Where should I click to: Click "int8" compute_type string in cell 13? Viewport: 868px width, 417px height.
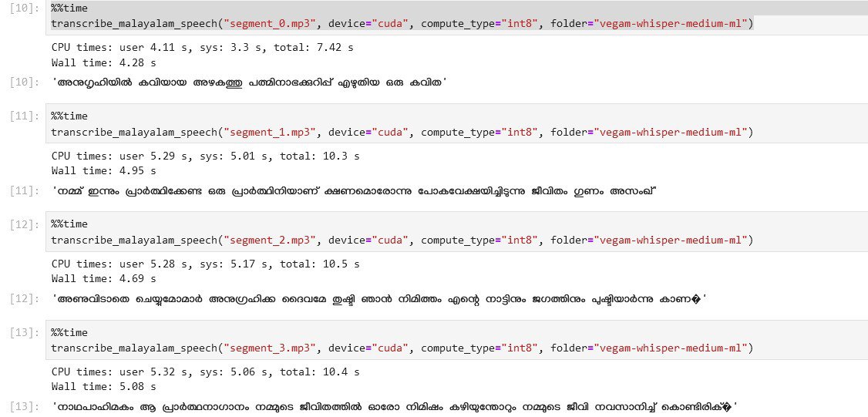(x=520, y=348)
